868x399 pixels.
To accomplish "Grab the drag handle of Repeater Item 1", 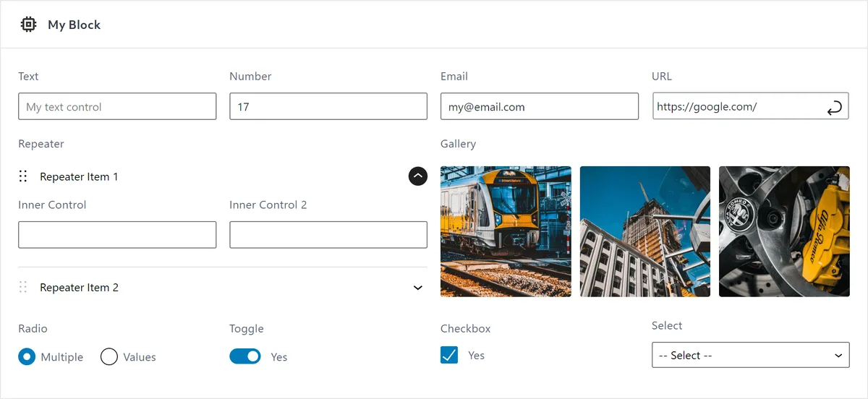I will coord(23,176).
